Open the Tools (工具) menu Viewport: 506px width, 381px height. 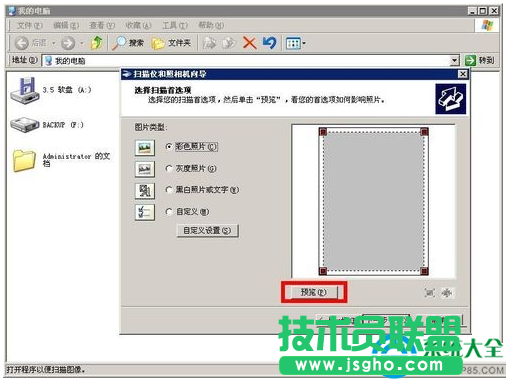(x=175, y=25)
